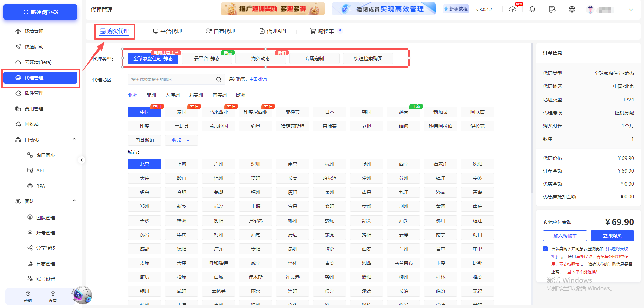Screen dimensions: 644x308
Task: Click the globe language icon in the top bar
Action: [572, 9]
